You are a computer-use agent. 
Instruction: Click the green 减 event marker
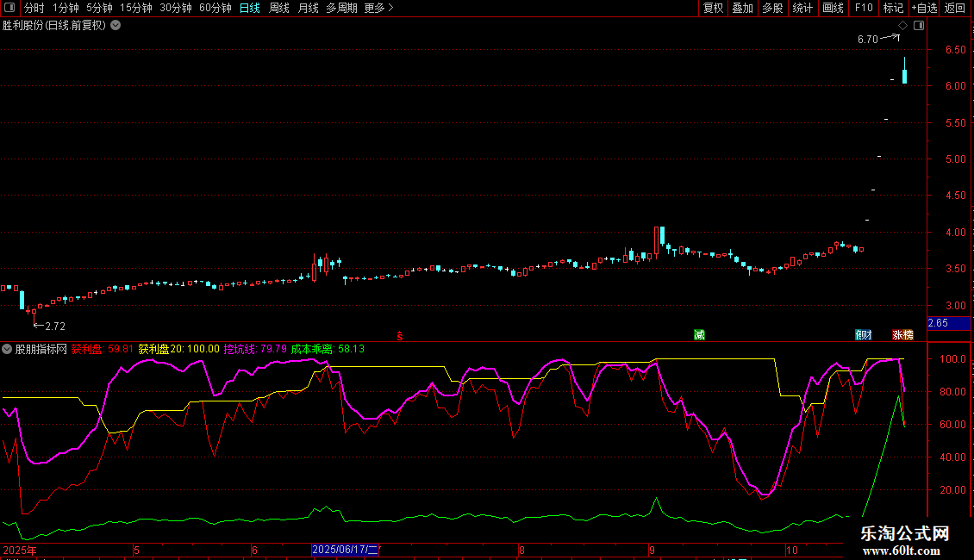[699, 334]
